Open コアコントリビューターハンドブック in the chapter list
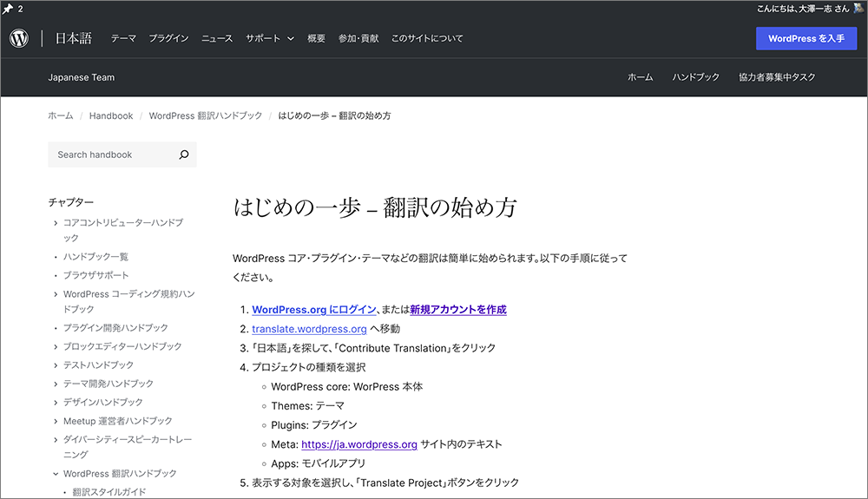The height and width of the screenshot is (499, 868). [123, 230]
